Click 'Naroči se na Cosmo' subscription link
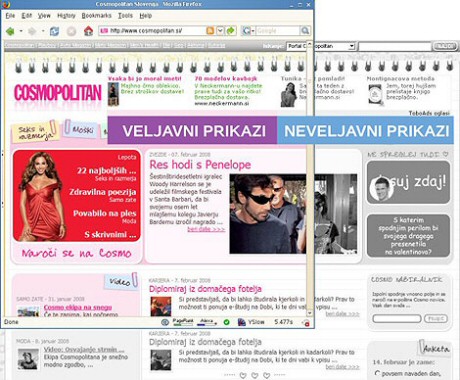The height and width of the screenshot is (380, 460). coord(77,253)
